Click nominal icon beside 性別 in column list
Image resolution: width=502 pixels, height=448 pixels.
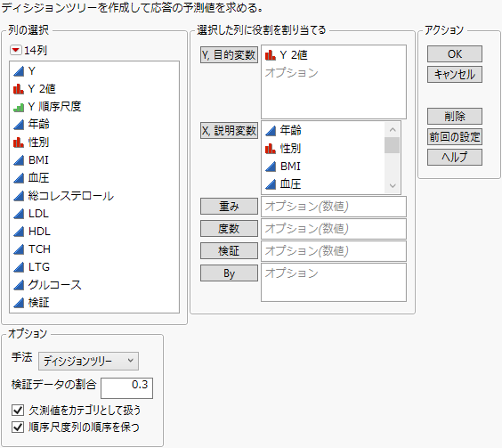pos(19,143)
